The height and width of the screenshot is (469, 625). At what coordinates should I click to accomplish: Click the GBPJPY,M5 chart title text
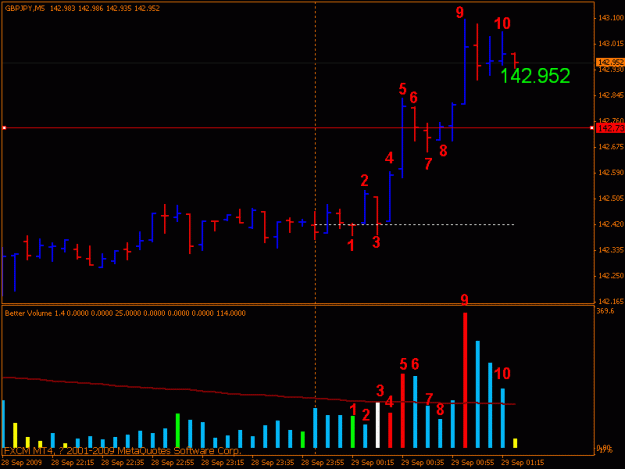(x=25, y=8)
